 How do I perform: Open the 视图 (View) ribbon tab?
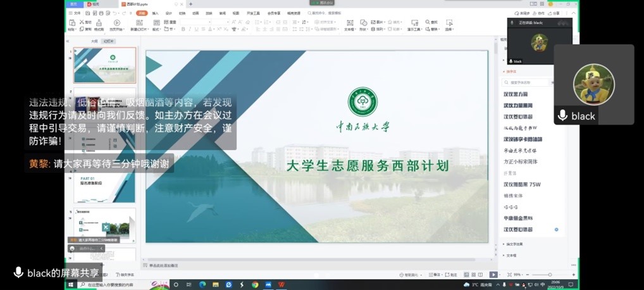coord(236,13)
